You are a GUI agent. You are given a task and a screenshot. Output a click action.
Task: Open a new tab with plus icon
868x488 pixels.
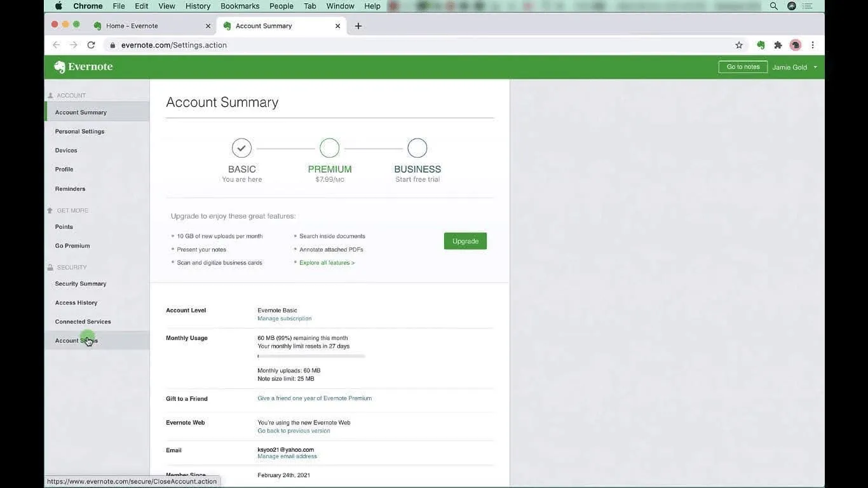pos(358,26)
